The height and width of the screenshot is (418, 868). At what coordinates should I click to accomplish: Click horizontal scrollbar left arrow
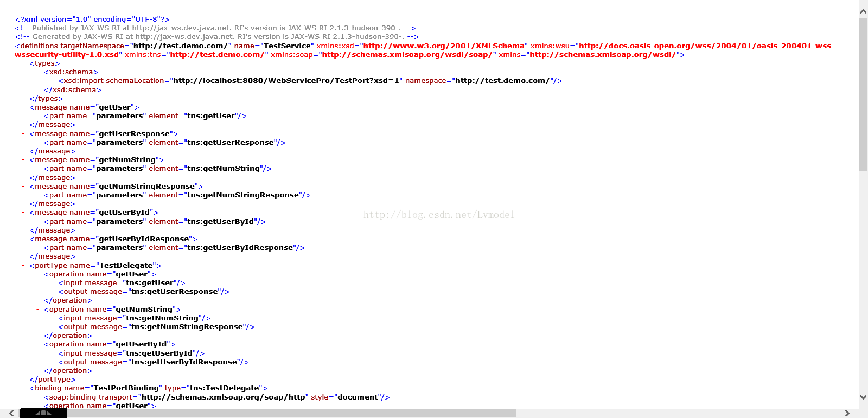[11, 413]
